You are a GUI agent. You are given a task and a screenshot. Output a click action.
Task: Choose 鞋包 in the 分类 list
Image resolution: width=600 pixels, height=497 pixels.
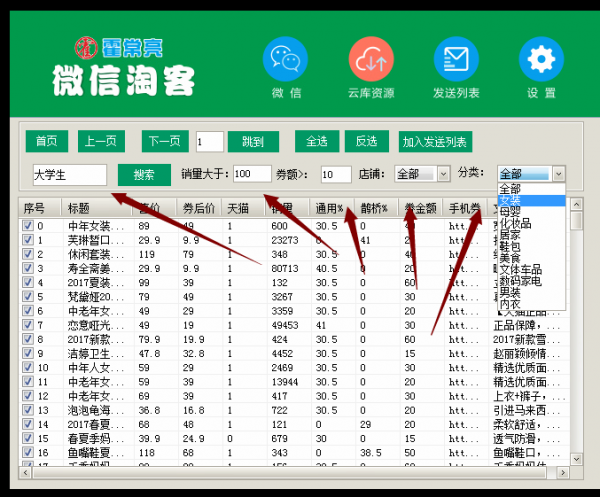coord(531,246)
